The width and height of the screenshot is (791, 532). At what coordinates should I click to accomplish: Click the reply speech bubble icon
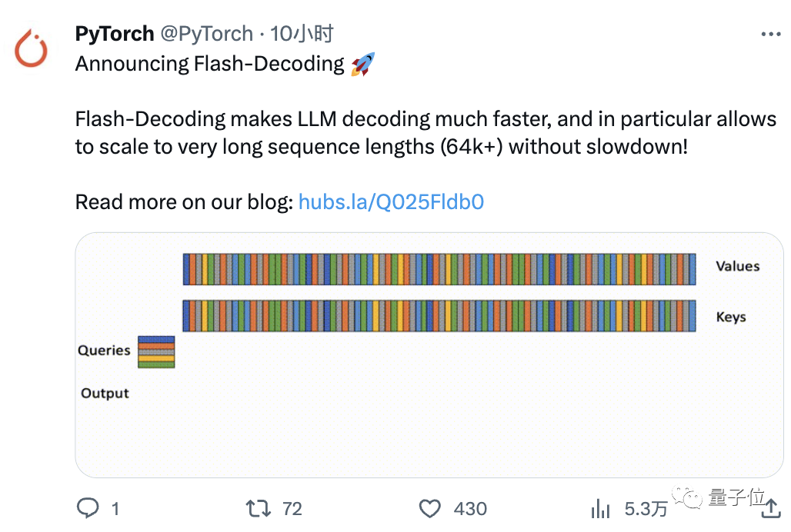88,508
